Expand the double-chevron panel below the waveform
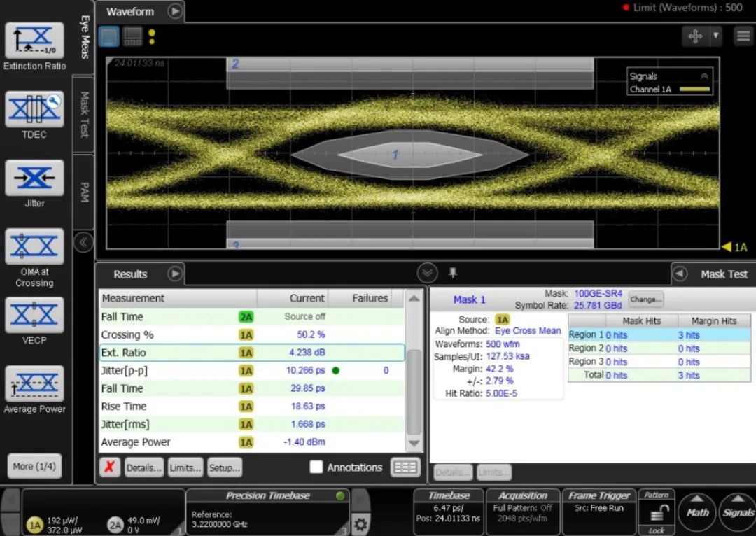756x536 pixels. pos(427,273)
